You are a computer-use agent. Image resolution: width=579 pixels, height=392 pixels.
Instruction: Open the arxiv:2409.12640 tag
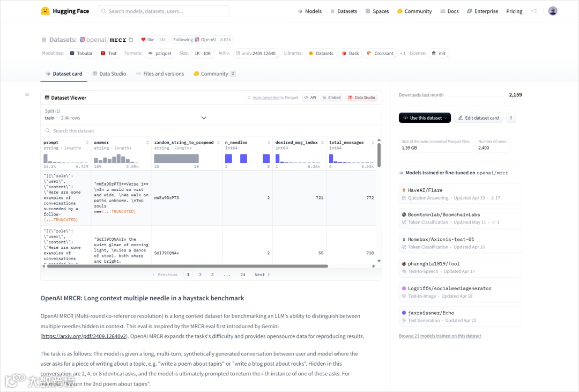point(256,53)
